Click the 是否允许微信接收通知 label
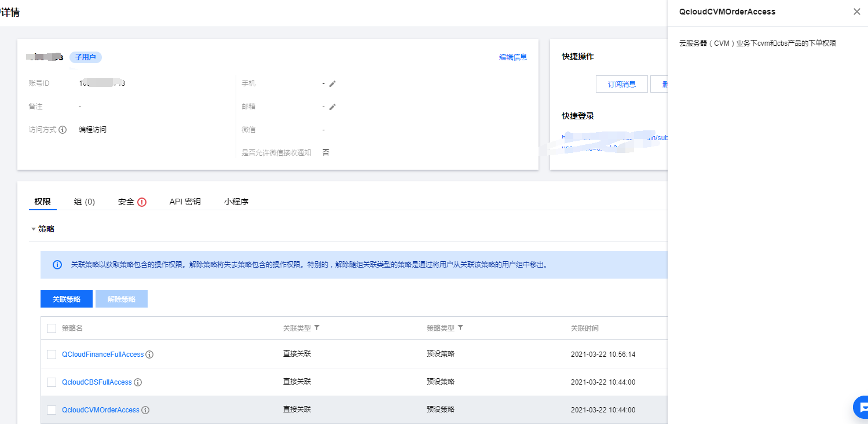 276,153
